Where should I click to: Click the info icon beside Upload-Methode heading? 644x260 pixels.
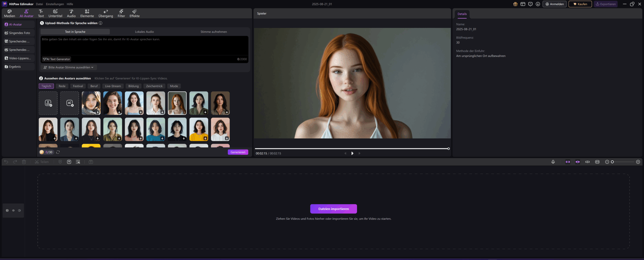pyautogui.click(x=101, y=23)
